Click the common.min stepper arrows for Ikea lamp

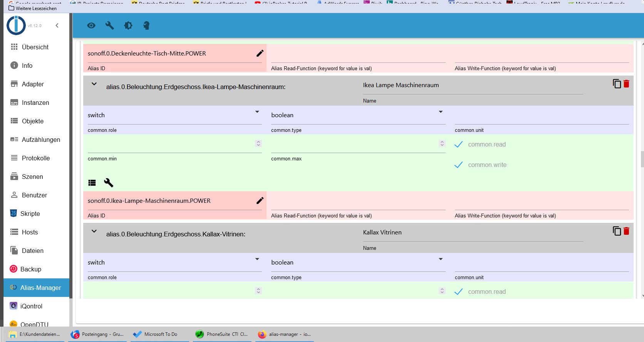tap(258, 143)
